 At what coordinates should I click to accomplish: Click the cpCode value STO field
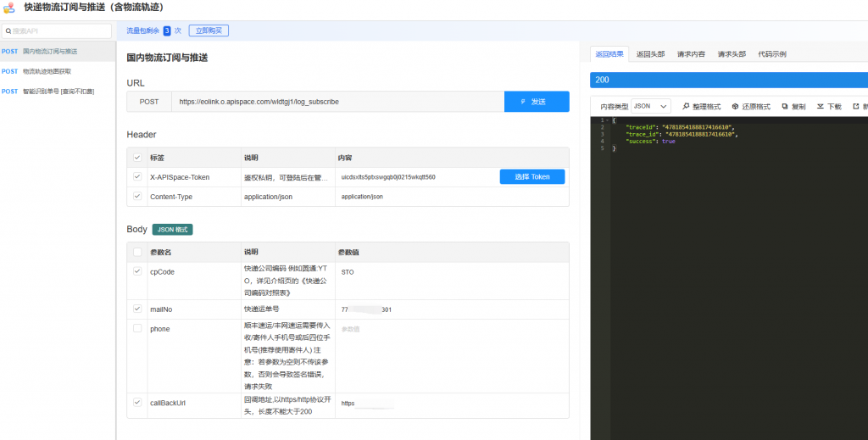click(x=452, y=272)
